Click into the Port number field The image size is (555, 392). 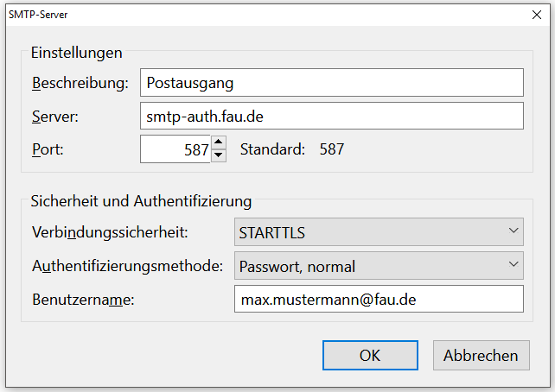175,149
